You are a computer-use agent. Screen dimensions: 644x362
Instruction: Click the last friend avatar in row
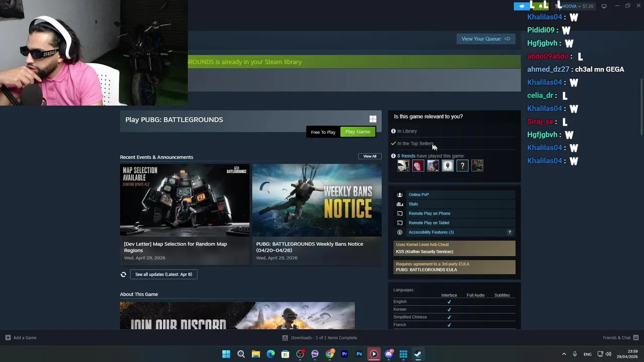click(477, 165)
